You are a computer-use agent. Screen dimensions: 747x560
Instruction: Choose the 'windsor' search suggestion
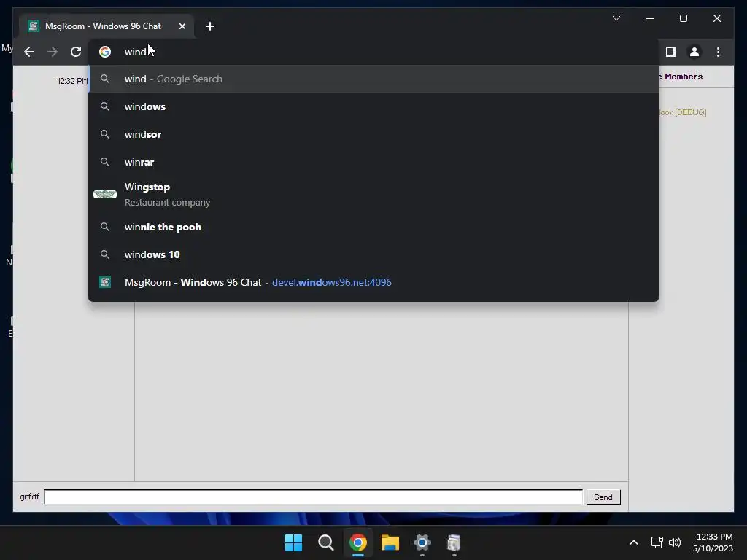[x=374, y=134]
